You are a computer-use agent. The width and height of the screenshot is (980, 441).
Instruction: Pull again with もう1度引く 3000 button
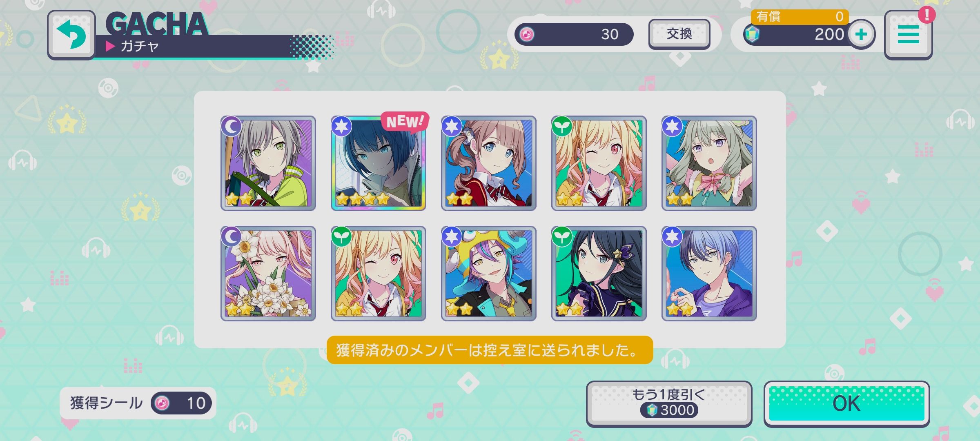point(669,404)
